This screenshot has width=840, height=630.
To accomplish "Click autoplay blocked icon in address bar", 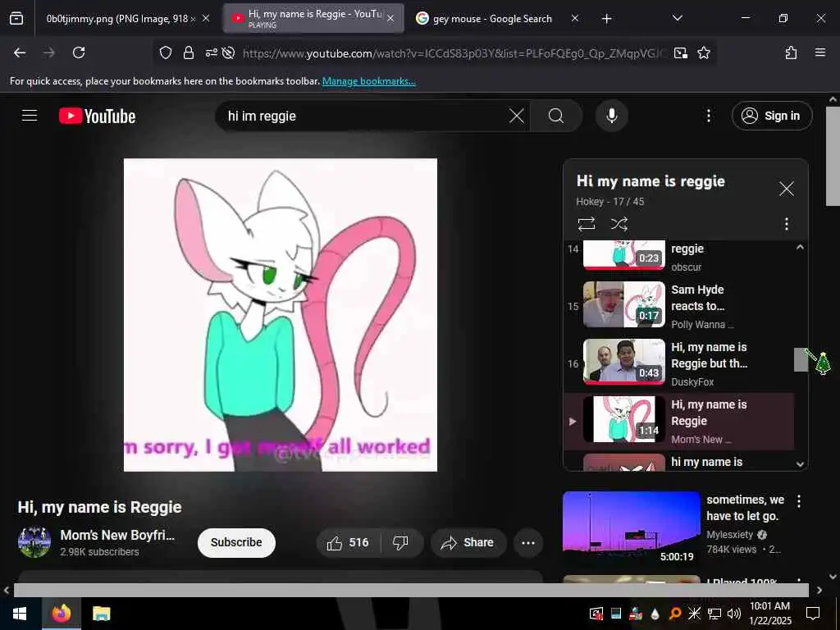I will [x=229, y=52].
